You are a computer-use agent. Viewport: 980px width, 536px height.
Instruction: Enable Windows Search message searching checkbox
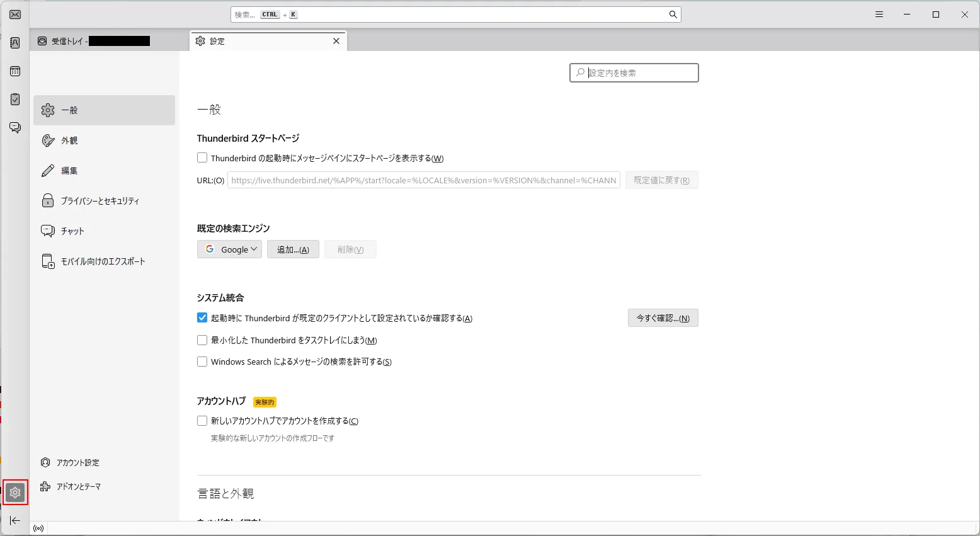202,362
